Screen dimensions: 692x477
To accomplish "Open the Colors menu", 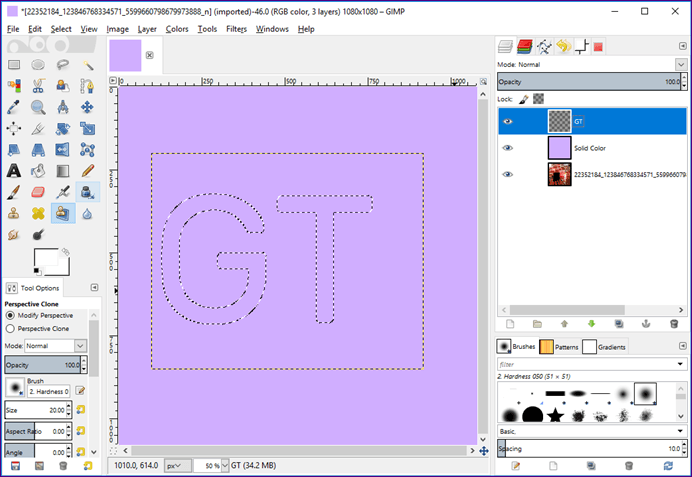I will pos(177,29).
